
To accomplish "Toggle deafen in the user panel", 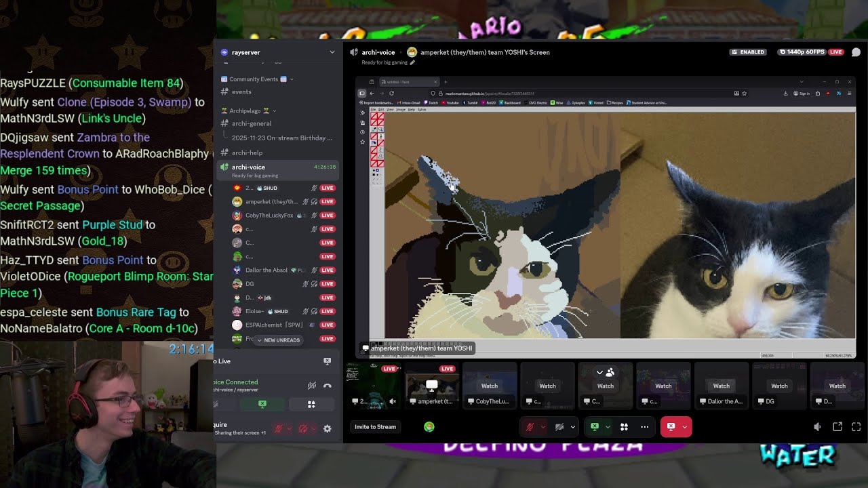I will (x=302, y=428).
